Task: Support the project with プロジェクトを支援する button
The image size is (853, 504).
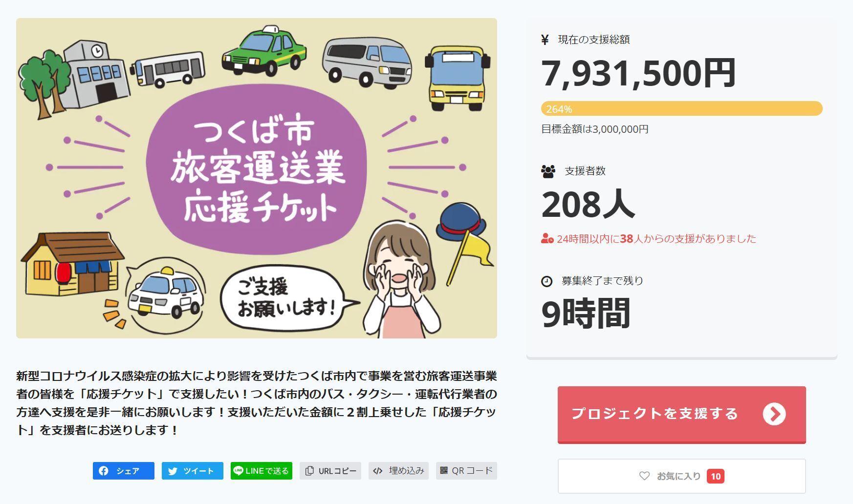Action: tap(681, 415)
